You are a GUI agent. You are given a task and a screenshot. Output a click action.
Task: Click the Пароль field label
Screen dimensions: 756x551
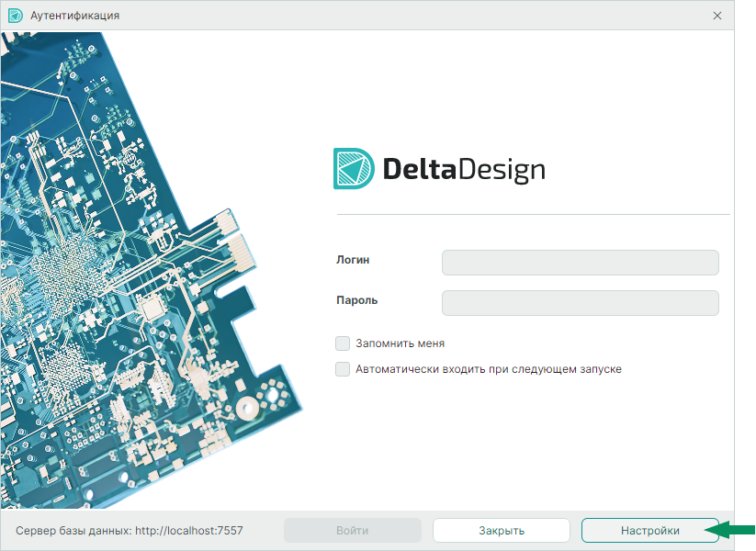point(356,300)
